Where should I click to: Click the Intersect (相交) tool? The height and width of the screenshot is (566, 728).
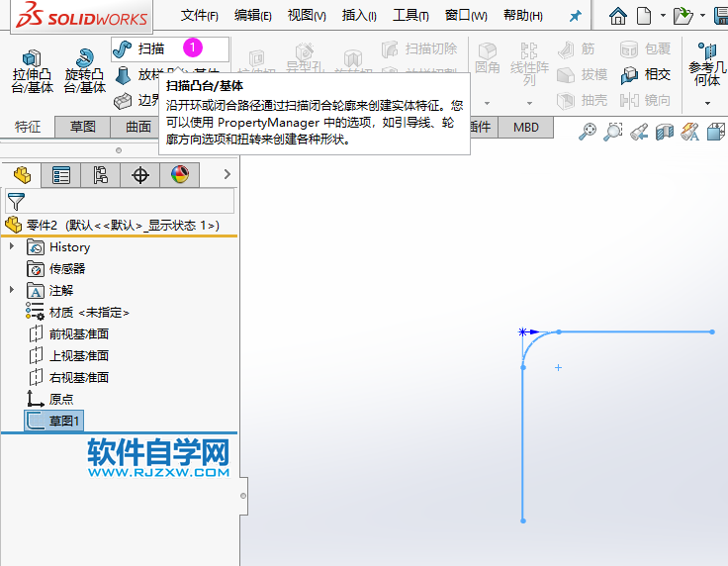[x=645, y=74]
